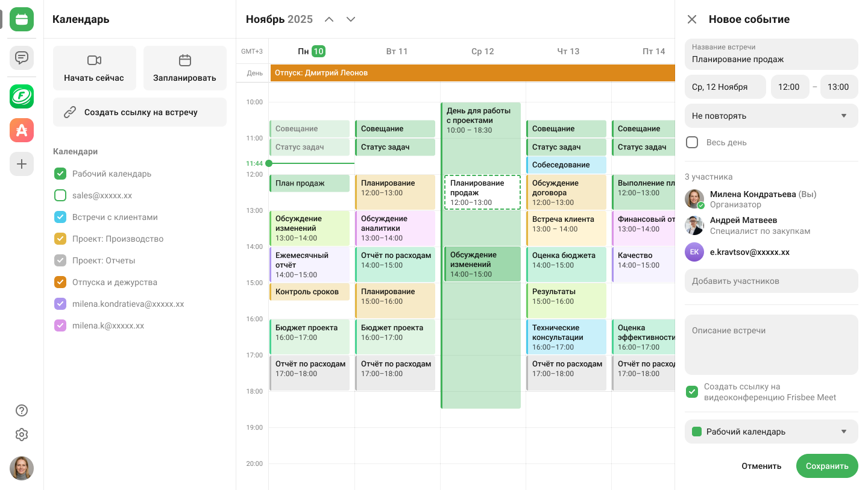Open the Результаты event on Thursday
Screen dimensions: 868x490
567,301
